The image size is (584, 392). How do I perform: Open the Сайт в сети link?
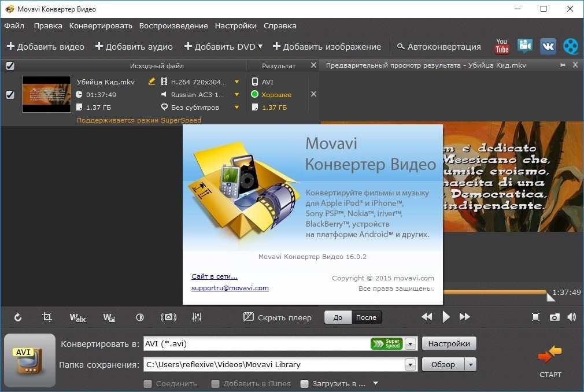pyautogui.click(x=214, y=276)
